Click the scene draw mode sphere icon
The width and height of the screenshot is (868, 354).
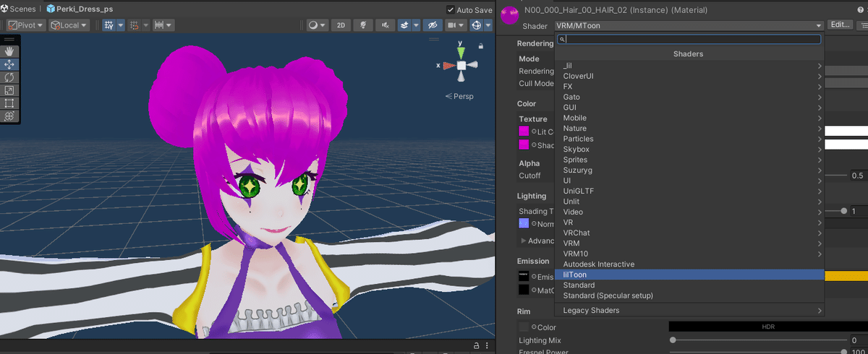click(x=314, y=25)
